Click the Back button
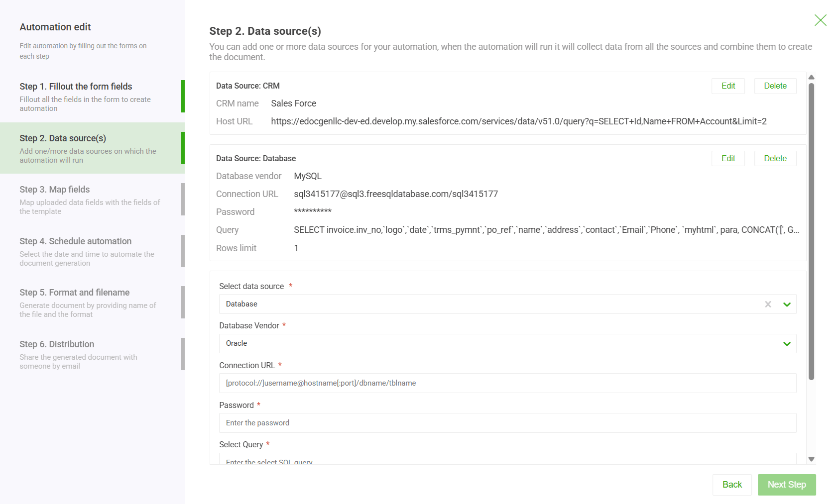This screenshot has width=840, height=504. click(x=732, y=485)
